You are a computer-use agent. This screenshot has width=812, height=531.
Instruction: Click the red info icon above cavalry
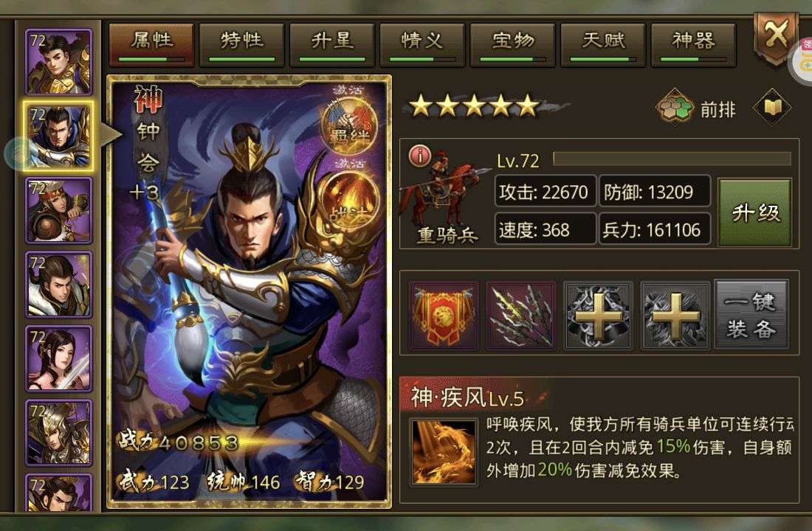point(420,156)
